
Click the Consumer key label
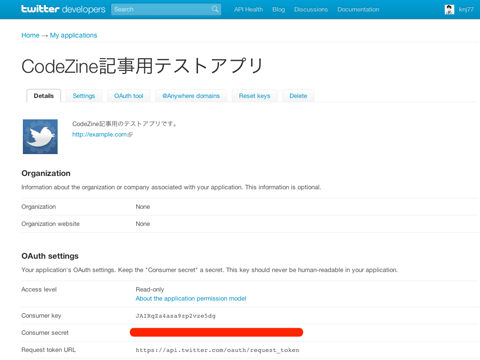[41, 315]
